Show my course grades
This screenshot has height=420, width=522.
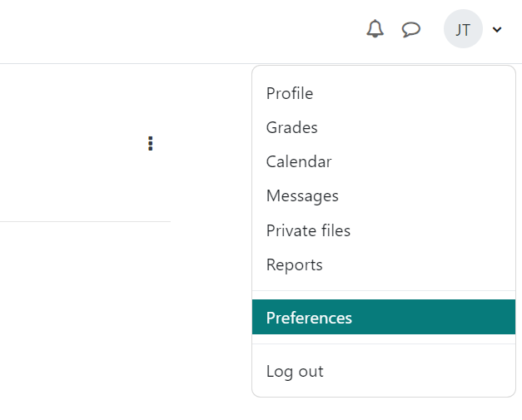291,128
